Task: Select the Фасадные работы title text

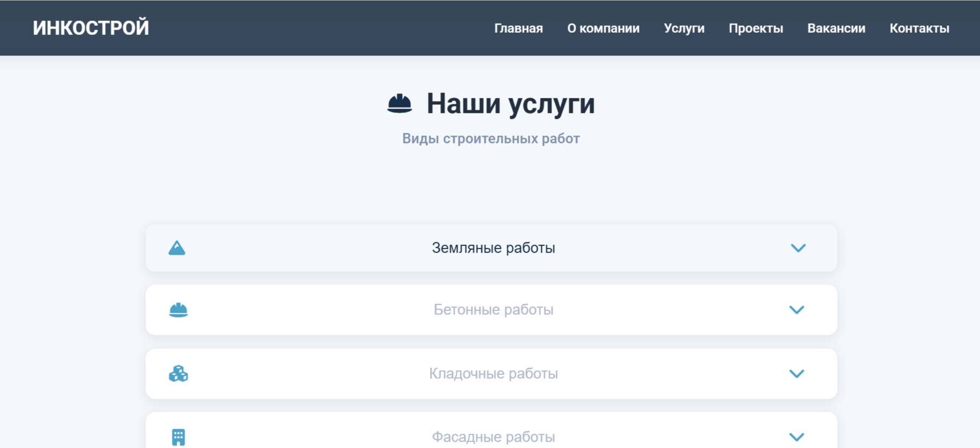Action: (493, 437)
